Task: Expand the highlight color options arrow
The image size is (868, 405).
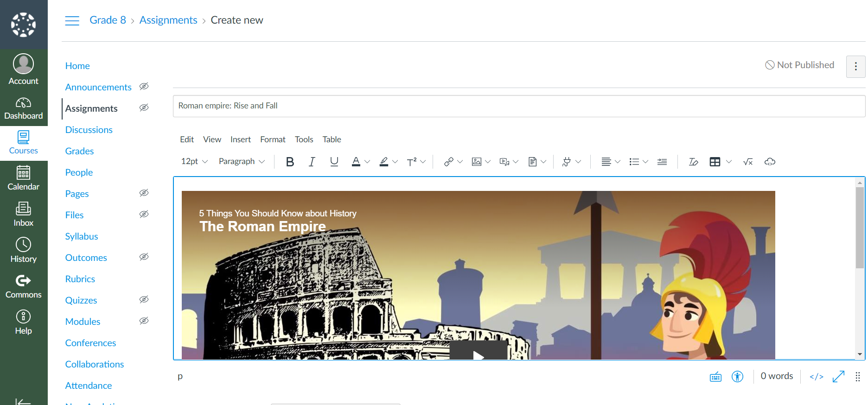Action: click(x=395, y=162)
